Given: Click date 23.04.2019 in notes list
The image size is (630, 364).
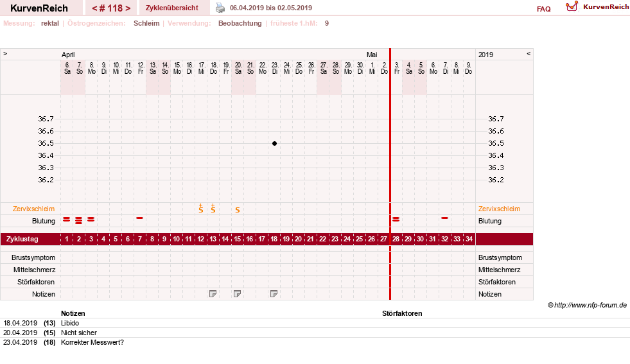Looking at the screenshot, I should click(x=20, y=342).
